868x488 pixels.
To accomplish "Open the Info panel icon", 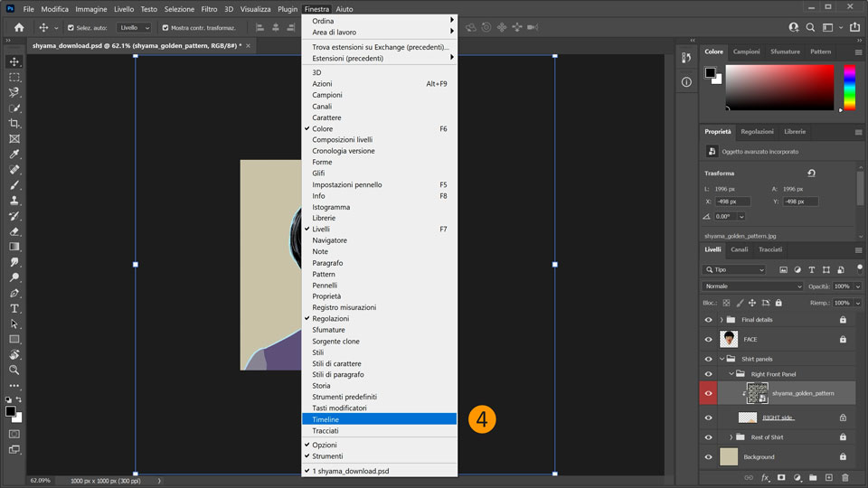I will click(686, 82).
